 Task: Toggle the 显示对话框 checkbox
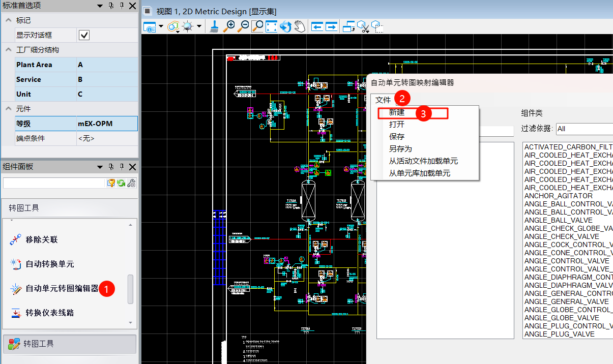(x=84, y=35)
